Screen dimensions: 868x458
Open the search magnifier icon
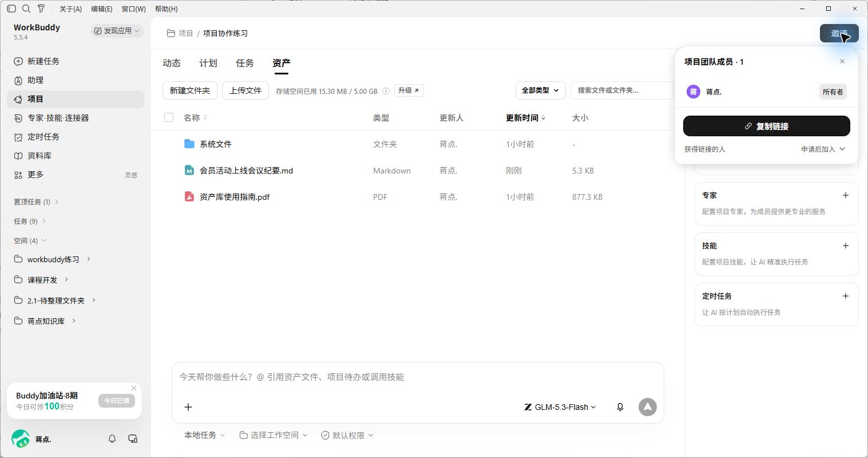[x=26, y=9]
